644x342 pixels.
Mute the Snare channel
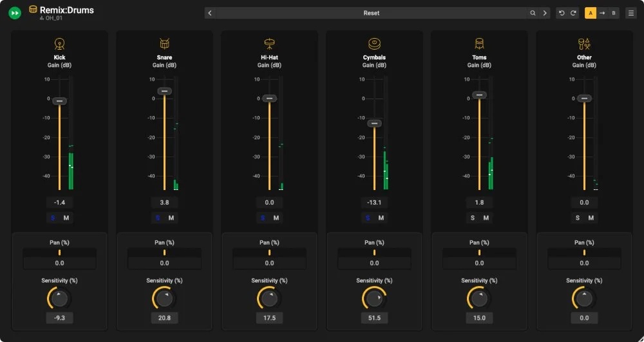[x=171, y=218]
